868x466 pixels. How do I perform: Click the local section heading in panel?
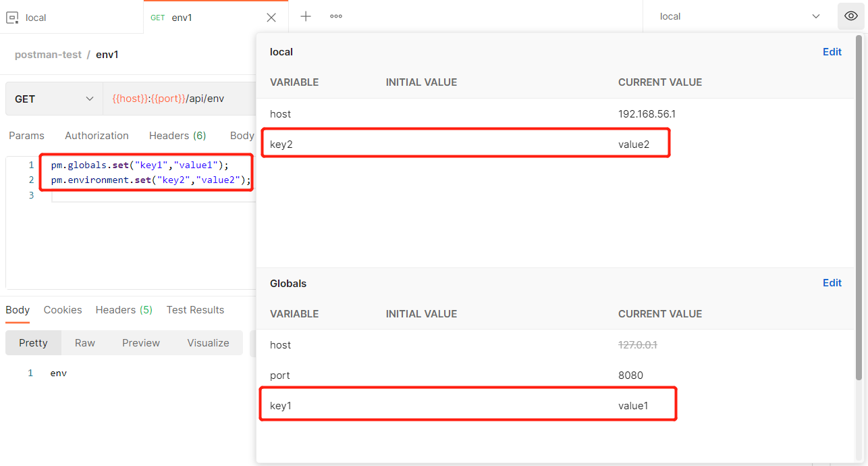pos(281,52)
